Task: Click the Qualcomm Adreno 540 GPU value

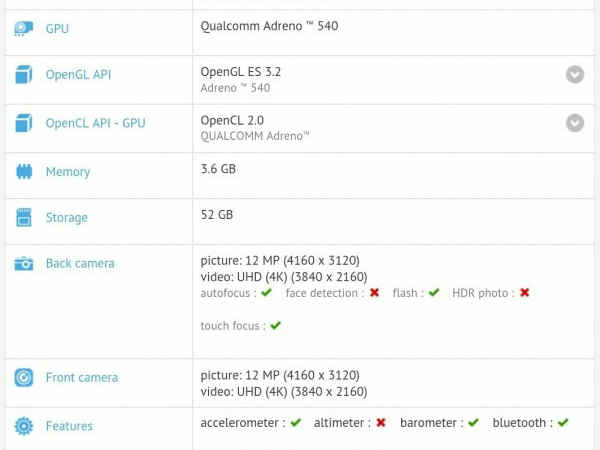Action: point(269,26)
